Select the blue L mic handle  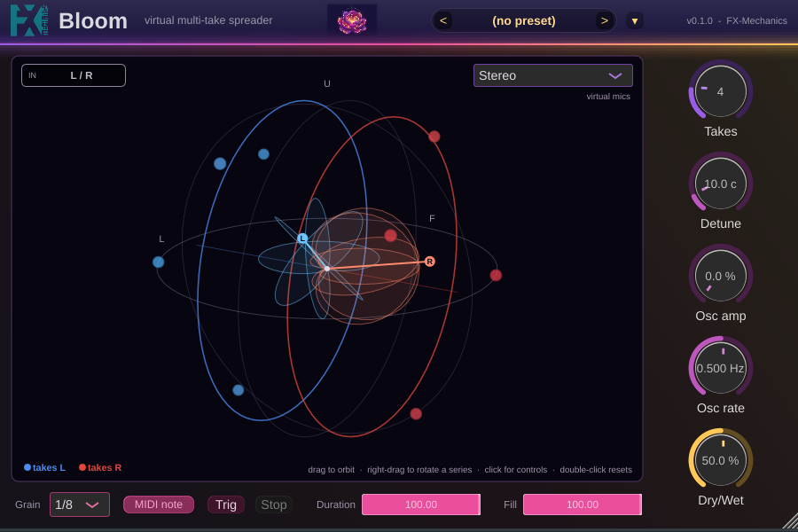coord(302,239)
